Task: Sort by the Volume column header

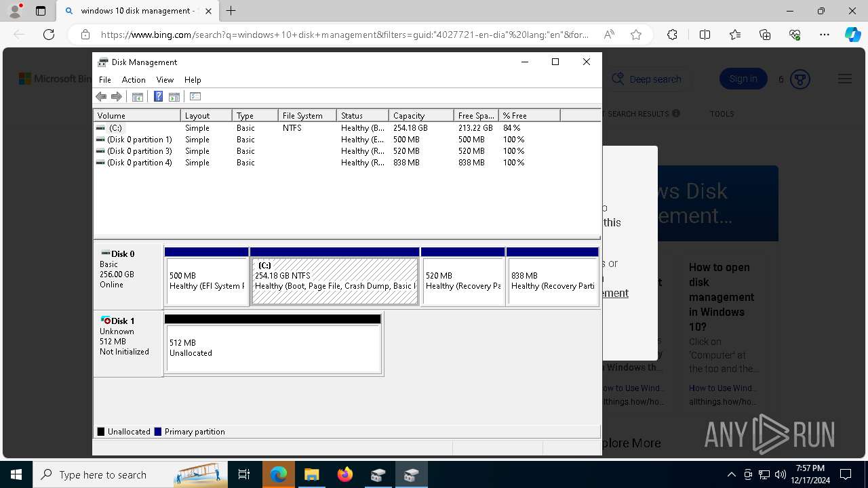Action: tap(137, 116)
